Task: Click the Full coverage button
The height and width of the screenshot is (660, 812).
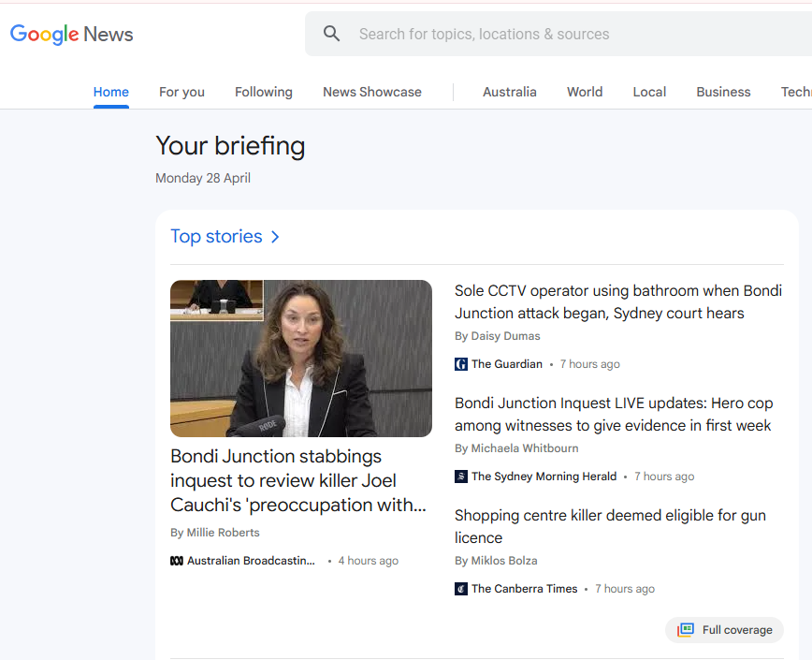Action: coord(724,629)
